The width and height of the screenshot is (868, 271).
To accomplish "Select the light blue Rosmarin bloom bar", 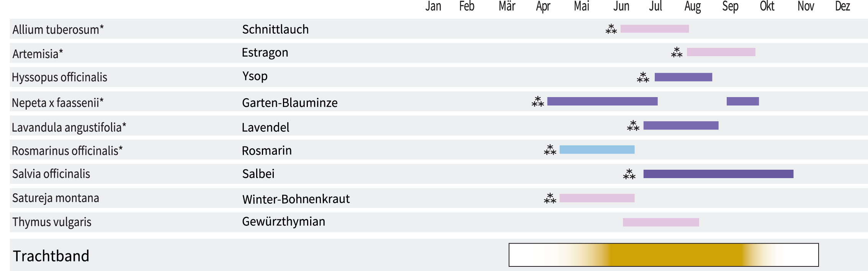I will [x=597, y=149].
